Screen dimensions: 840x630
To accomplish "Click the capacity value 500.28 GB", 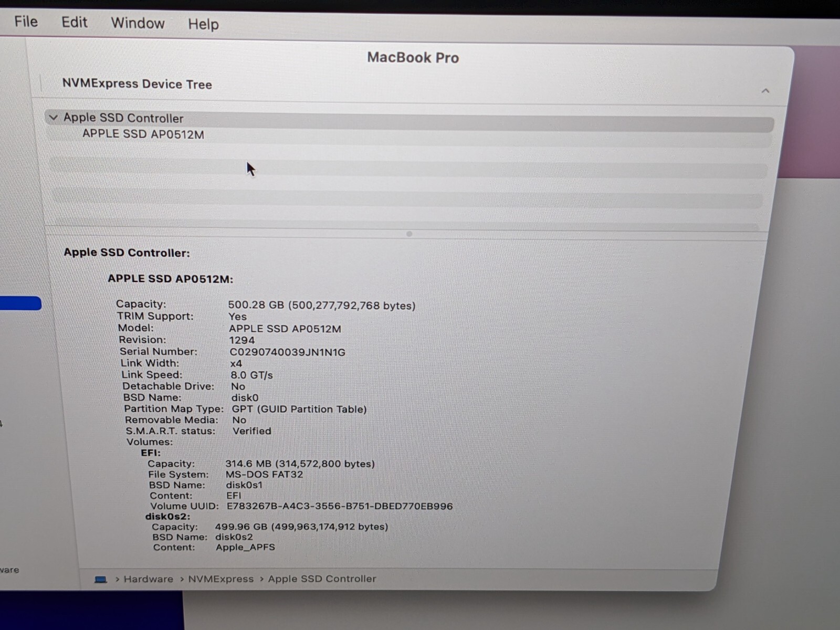I will [x=321, y=305].
